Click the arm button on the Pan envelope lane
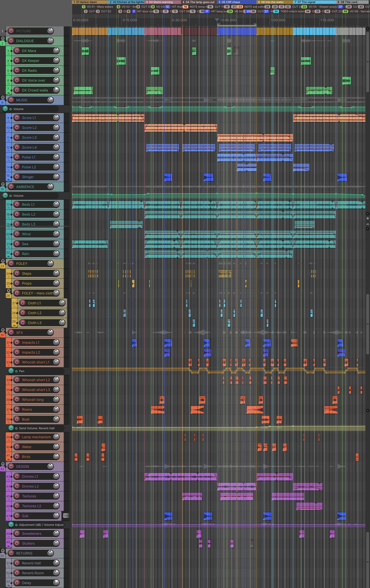This screenshot has width=370, height=588. tap(11, 371)
